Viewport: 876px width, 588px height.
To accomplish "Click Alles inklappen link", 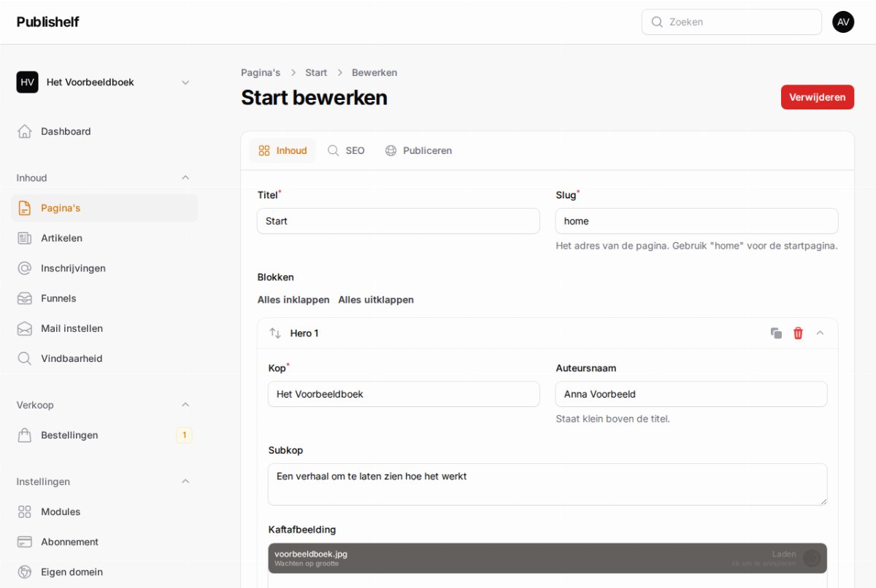I will [x=293, y=300].
